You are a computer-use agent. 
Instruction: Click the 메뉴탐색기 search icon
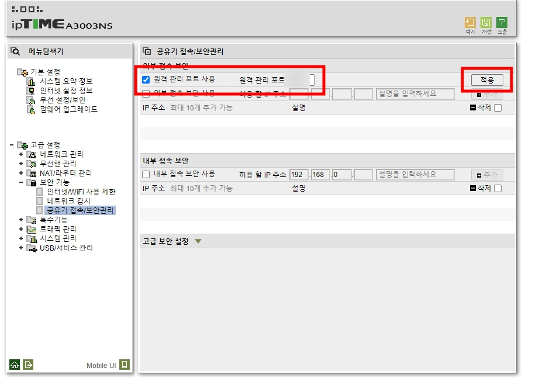(15, 51)
